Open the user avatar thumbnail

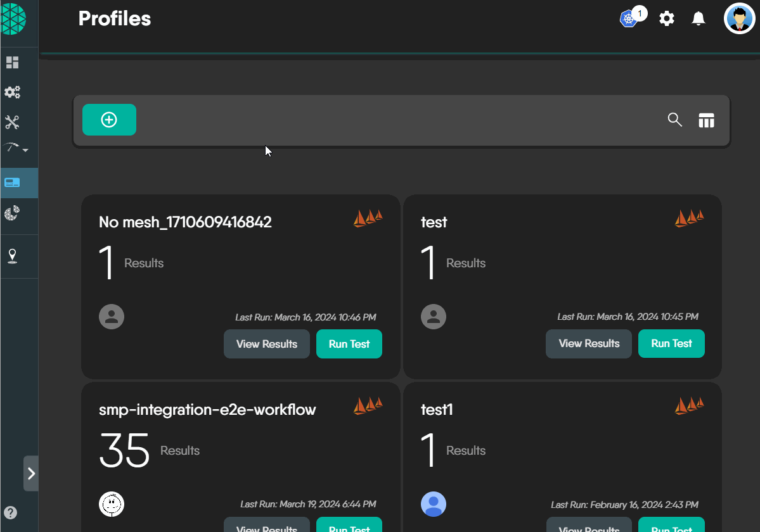click(x=739, y=18)
